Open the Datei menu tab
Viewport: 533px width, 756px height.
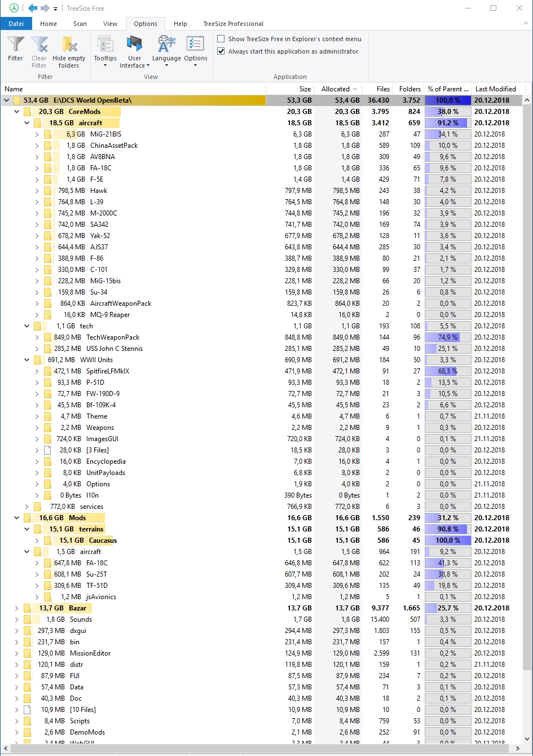click(x=16, y=24)
